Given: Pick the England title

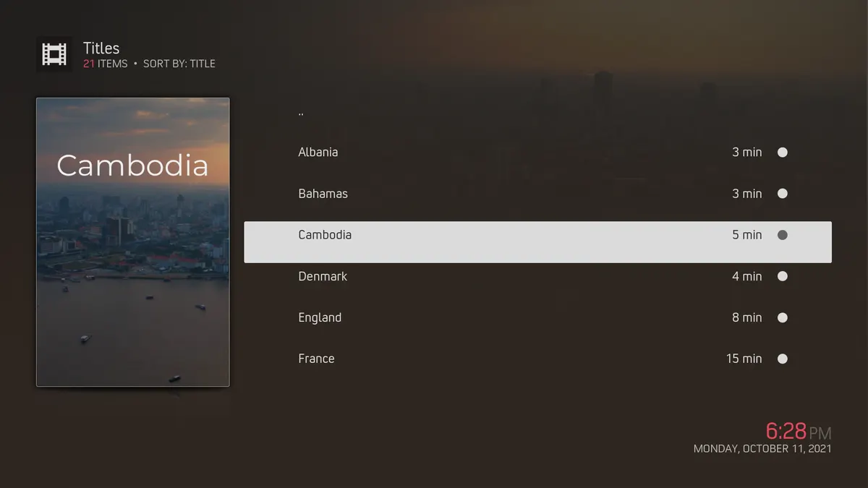Looking at the screenshot, I should click(537, 317).
